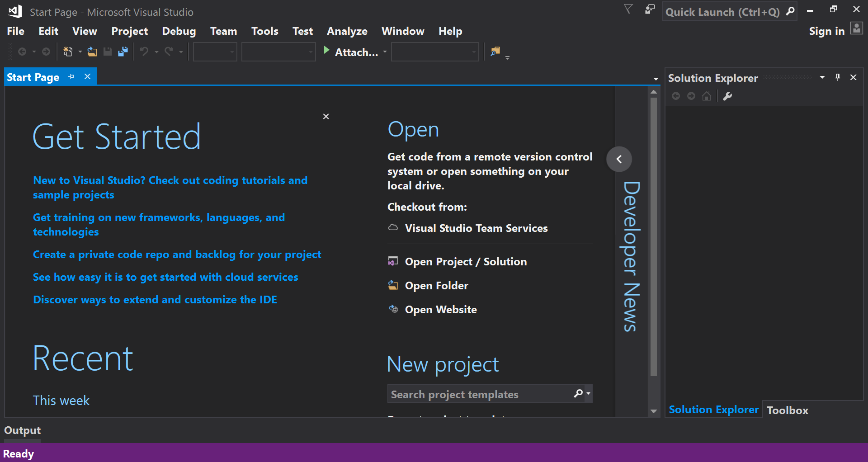The image size is (868, 462).
Task: Click the Solution Explorer Home icon
Action: pyautogui.click(x=707, y=96)
